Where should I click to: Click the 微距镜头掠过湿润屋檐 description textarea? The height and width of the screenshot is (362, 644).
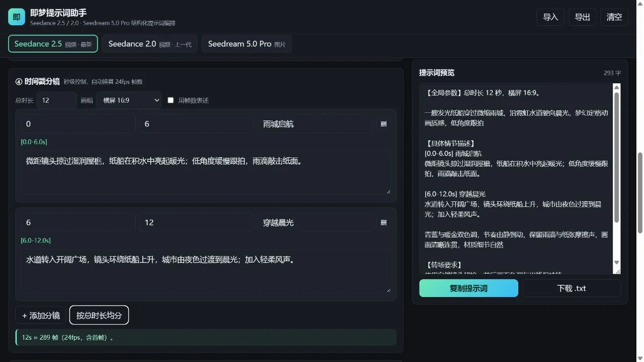206,172
